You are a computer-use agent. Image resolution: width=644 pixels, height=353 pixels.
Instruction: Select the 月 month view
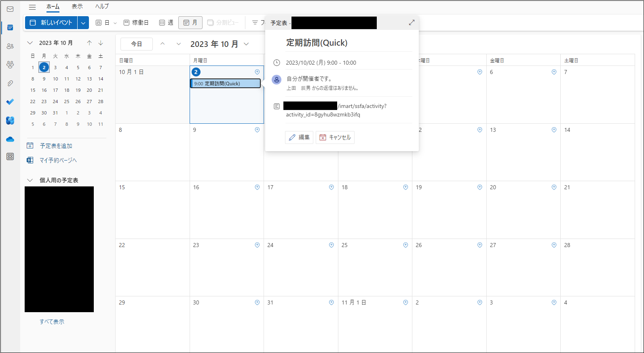(190, 23)
